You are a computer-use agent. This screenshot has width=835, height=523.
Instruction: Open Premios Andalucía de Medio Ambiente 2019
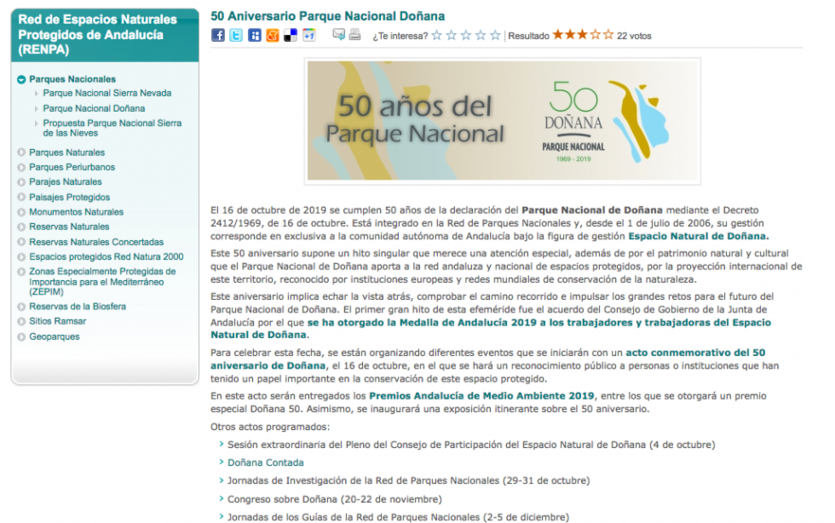(481, 396)
